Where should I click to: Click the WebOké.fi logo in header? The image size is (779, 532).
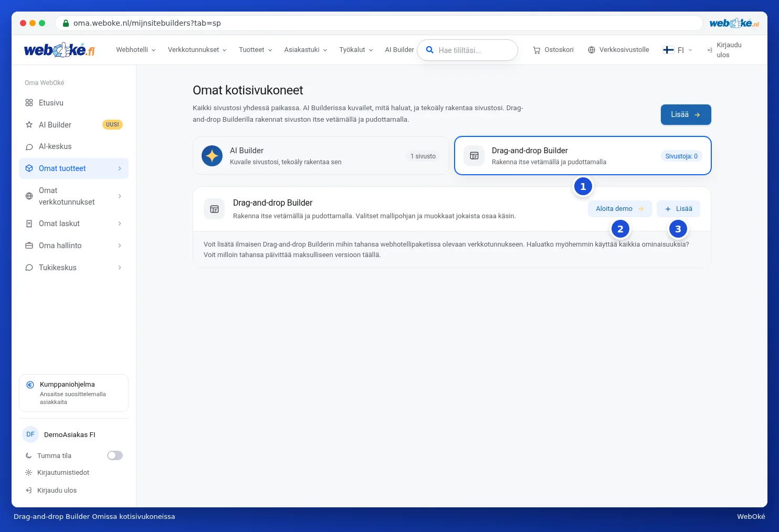[x=59, y=50]
